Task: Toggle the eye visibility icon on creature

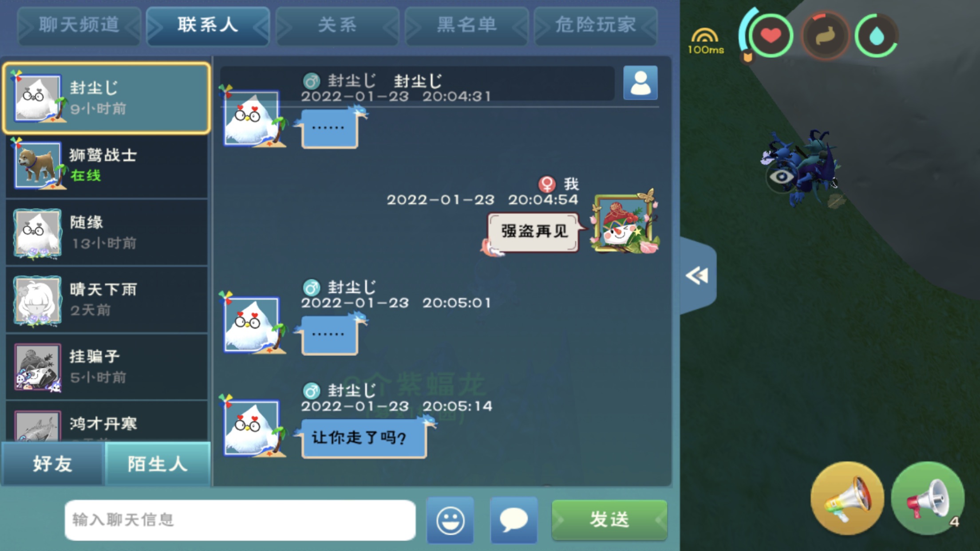Action: 782,177
